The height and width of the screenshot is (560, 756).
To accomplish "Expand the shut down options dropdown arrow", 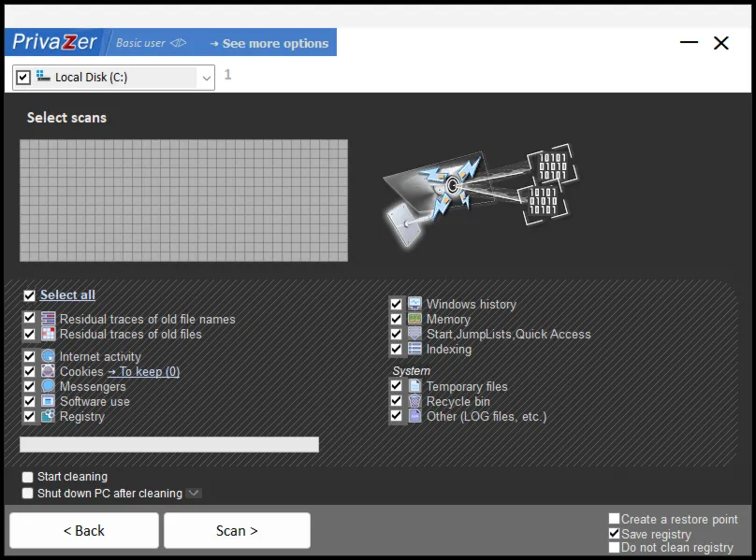I will [194, 493].
